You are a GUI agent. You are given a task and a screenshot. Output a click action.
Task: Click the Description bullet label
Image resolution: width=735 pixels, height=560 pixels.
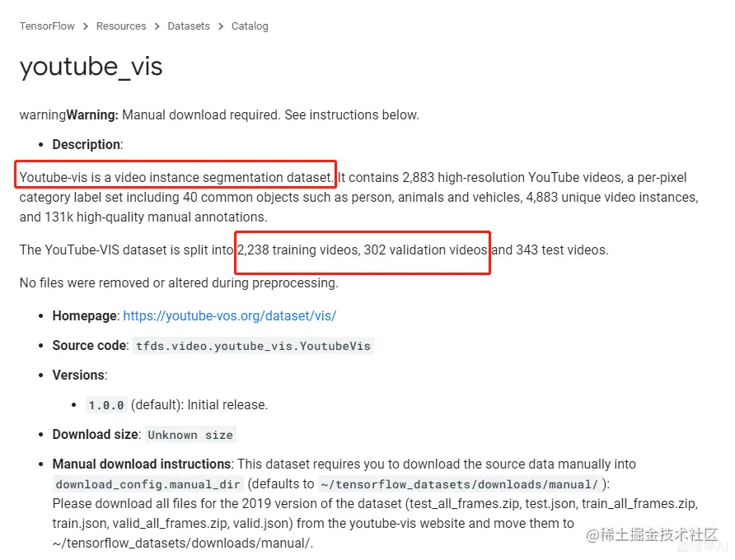coord(87,144)
